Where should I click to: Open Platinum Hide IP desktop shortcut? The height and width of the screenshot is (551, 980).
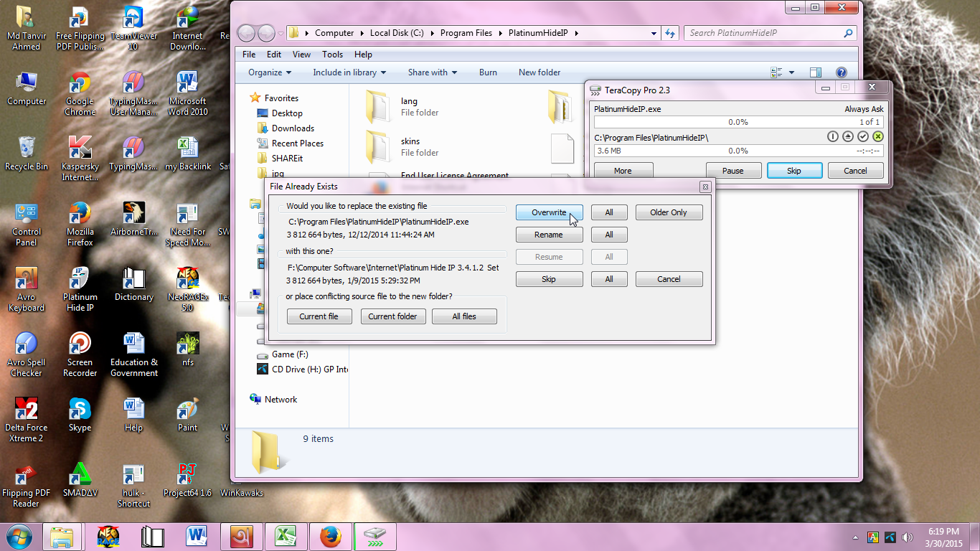point(80,289)
